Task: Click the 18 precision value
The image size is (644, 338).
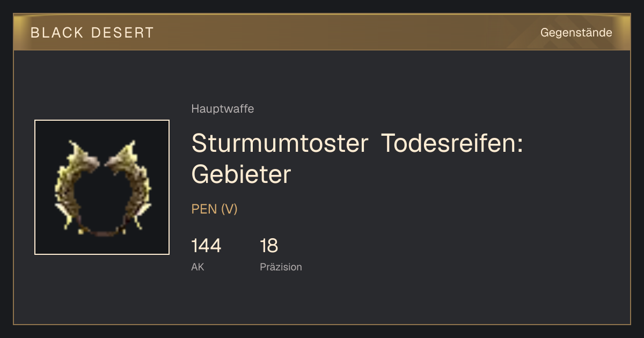Action: pyautogui.click(x=269, y=246)
